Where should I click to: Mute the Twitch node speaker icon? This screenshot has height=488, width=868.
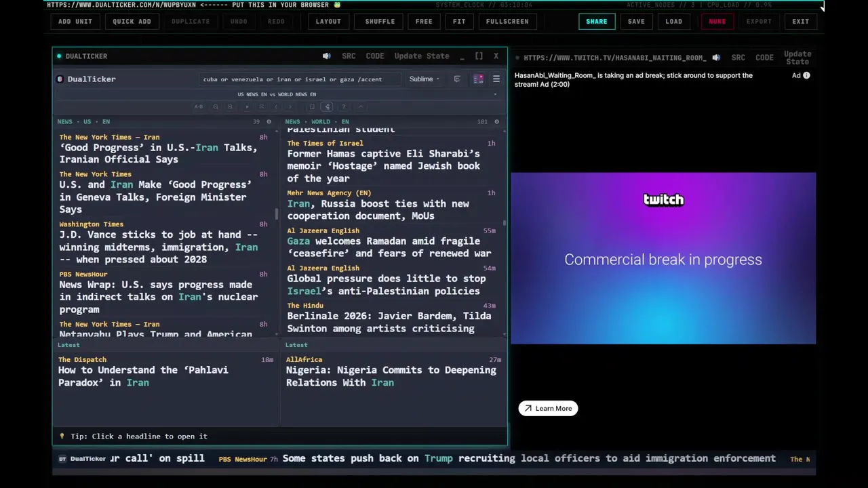pos(716,58)
